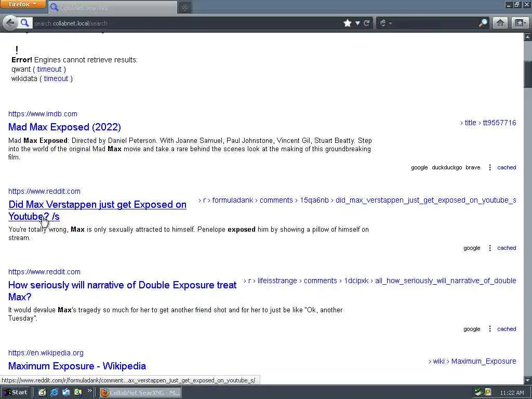
Task: Click the wiki › Maximum_Exposure breadcrumb
Action: (x=472, y=362)
